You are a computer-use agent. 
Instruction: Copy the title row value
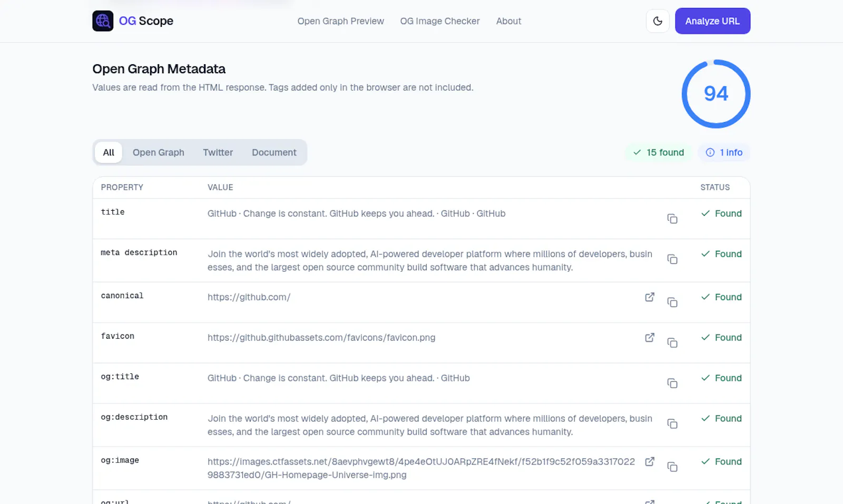pyautogui.click(x=672, y=219)
